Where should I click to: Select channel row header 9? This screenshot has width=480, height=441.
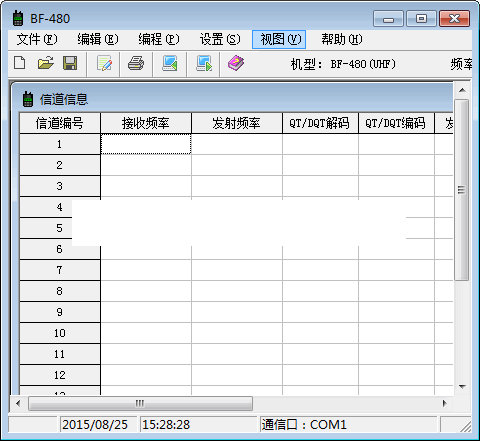pos(60,312)
